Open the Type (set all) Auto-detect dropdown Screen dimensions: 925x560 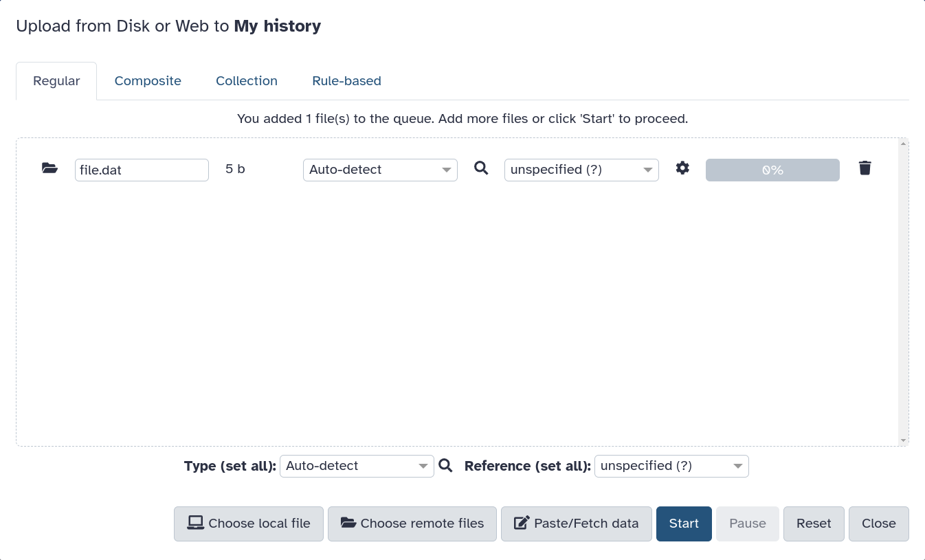click(x=357, y=466)
